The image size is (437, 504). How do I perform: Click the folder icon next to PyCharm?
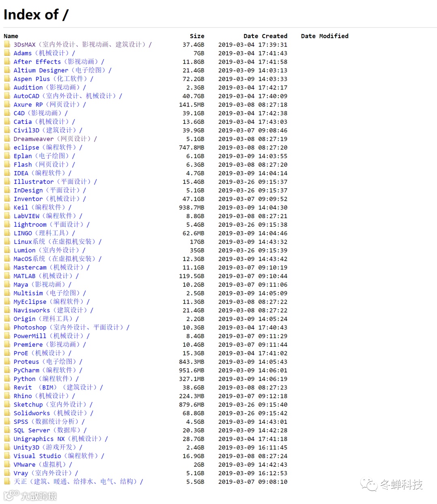pos(7,370)
